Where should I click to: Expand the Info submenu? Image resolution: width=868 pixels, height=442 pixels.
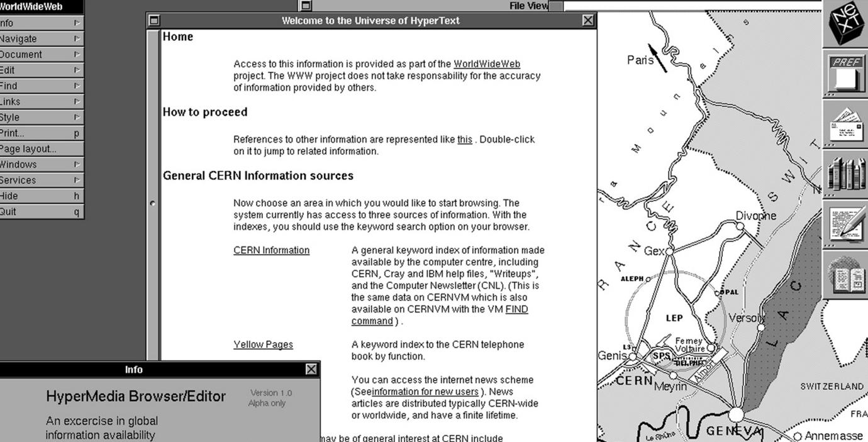pos(41,23)
